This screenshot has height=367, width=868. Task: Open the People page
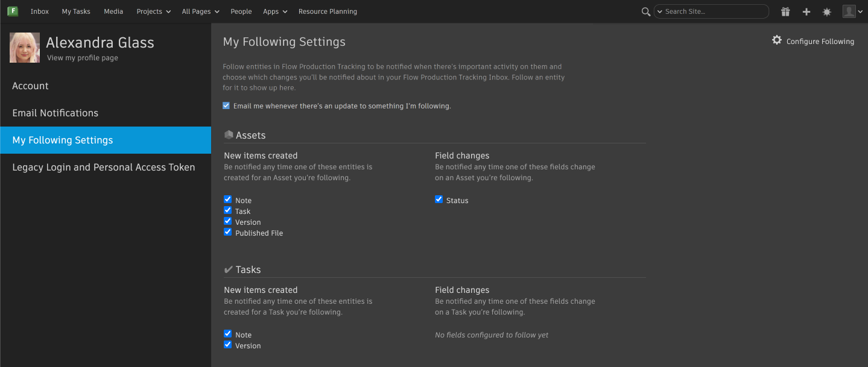point(241,11)
